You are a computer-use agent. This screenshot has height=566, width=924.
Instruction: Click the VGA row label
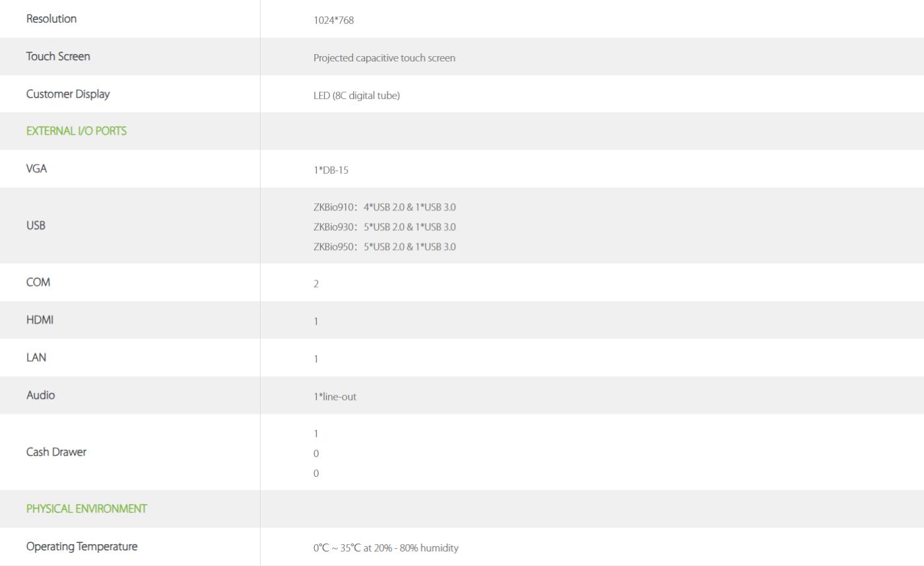[x=37, y=168]
